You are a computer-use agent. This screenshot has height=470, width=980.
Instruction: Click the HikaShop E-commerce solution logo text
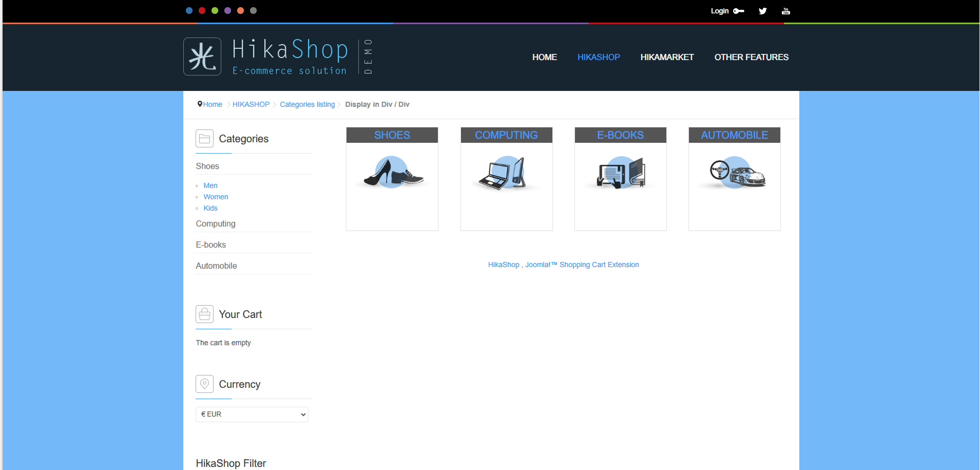click(x=291, y=57)
